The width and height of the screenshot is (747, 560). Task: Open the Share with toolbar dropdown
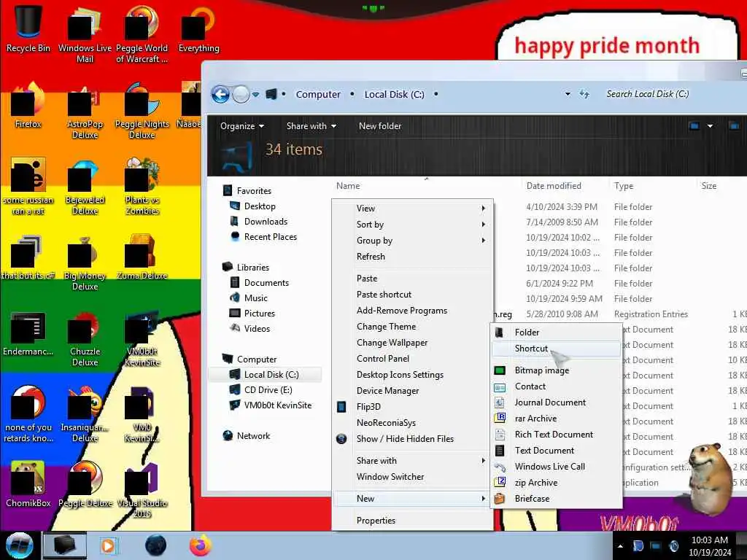(311, 126)
